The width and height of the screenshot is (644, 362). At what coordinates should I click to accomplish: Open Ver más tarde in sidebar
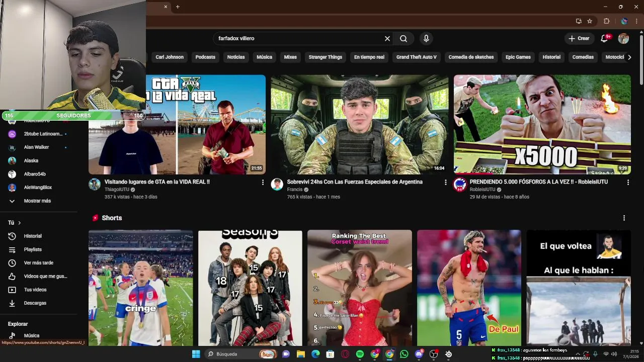[39, 263]
